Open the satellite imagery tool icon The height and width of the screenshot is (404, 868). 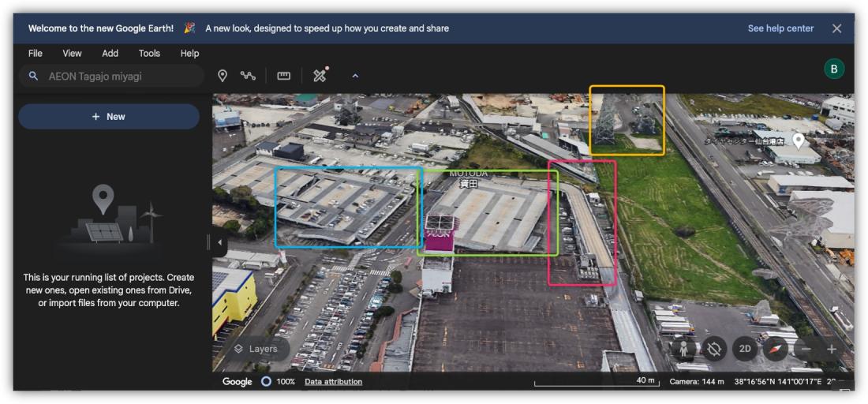(320, 75)
